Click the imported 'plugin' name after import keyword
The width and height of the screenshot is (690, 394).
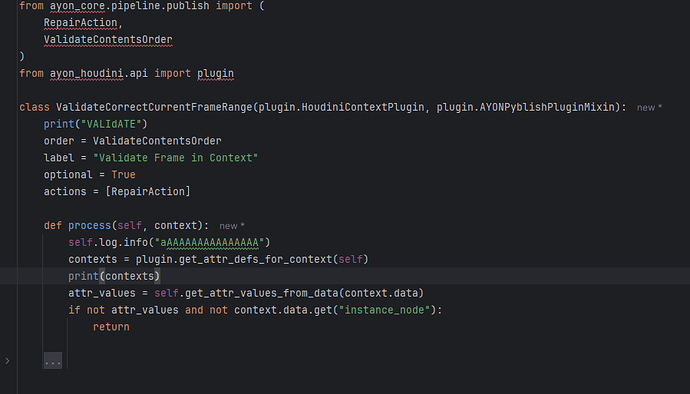215,74
